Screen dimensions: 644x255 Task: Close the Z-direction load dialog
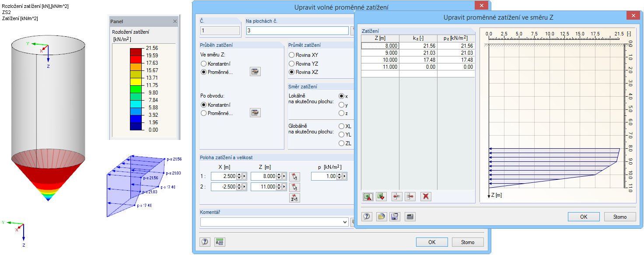(x=633, y=16)
